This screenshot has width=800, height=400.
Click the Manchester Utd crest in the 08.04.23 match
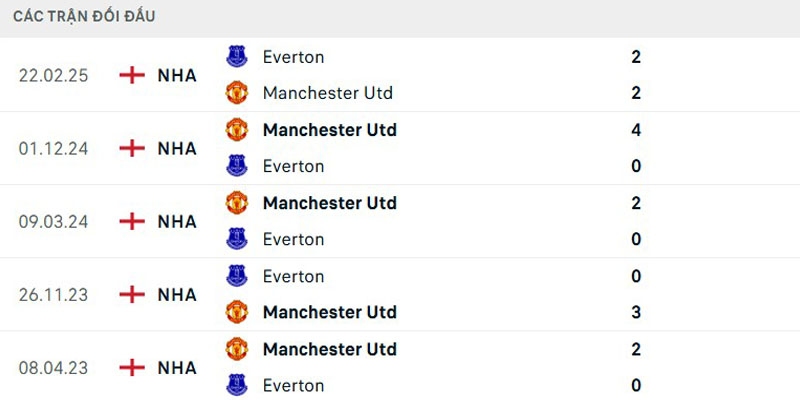[237, 349]
